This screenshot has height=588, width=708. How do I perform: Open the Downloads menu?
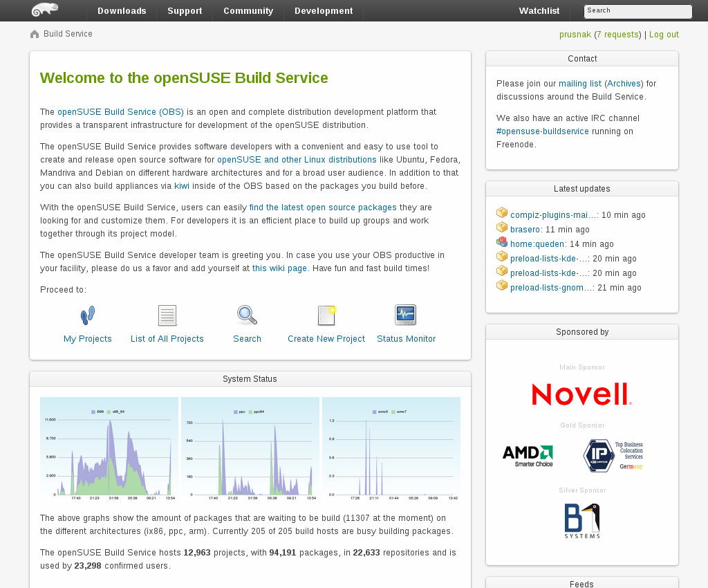click(122, 11)
